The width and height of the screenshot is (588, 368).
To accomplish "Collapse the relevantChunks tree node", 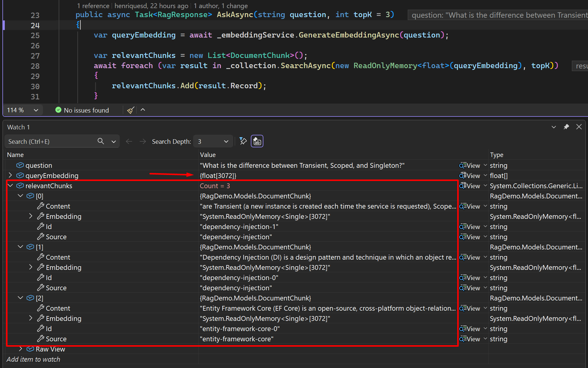I will pyautogui.click(x=10, y=186).
